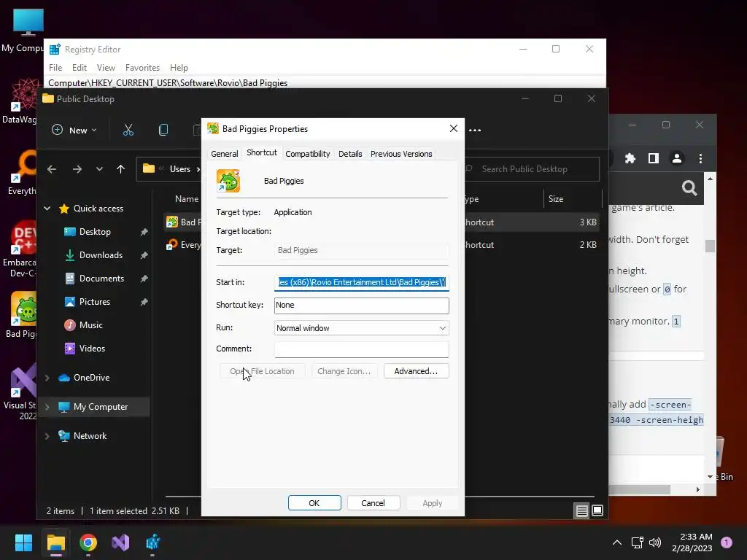Click the Target field showing Bad Piggies
This screenshot has height=560, width=747.
pyautogui.click(x=362, y=251)
